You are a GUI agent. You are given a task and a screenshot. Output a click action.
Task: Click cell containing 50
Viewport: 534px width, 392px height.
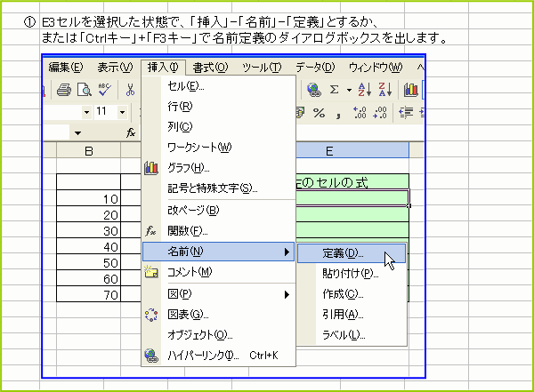coord(88,262)
